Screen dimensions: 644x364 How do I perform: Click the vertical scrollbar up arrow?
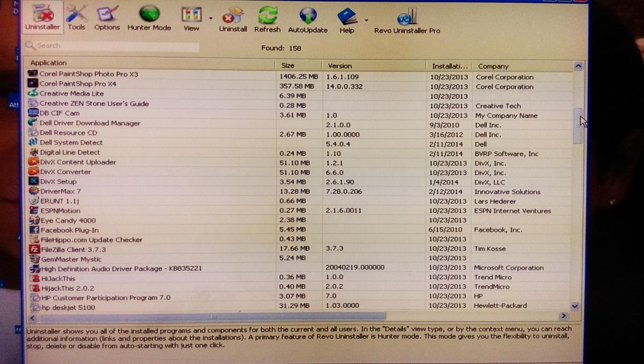[578, 66]
